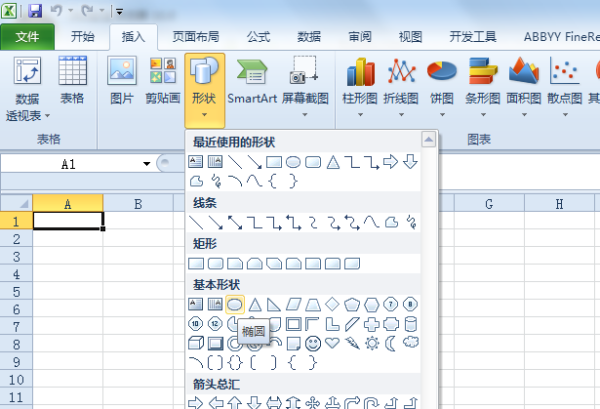
Task: Open the Formulas (公式) tab
Action: (258, 36)
